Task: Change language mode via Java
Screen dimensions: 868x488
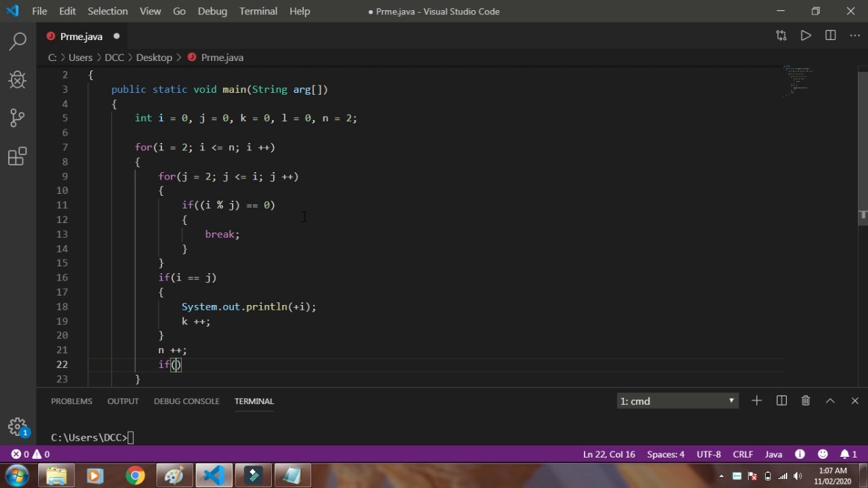Action: tap(773, 454)
